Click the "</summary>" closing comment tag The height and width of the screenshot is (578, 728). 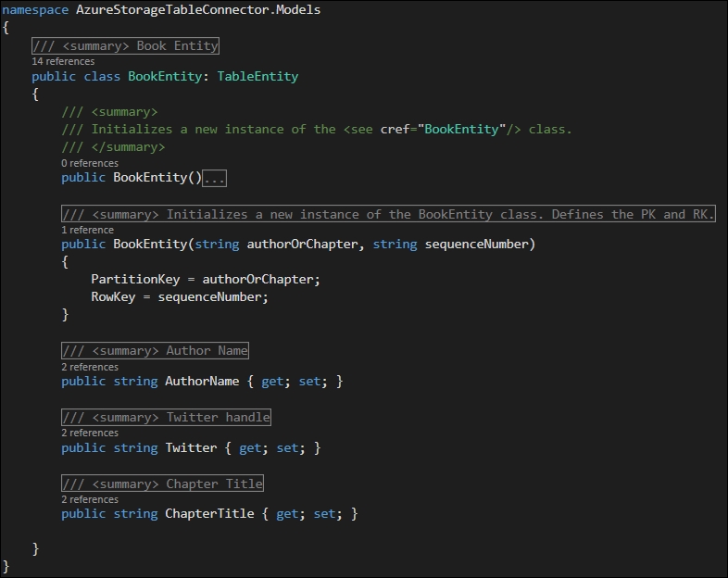[x=128, y=147]
